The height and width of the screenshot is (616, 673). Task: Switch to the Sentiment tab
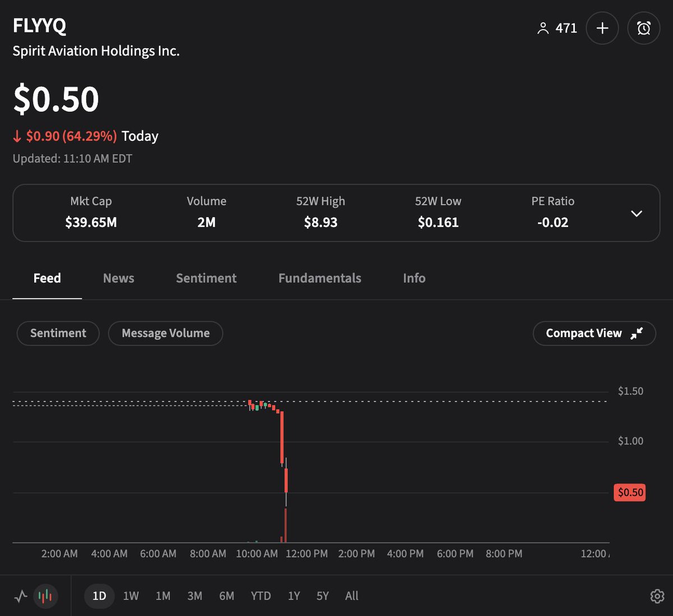coord(206,278)
